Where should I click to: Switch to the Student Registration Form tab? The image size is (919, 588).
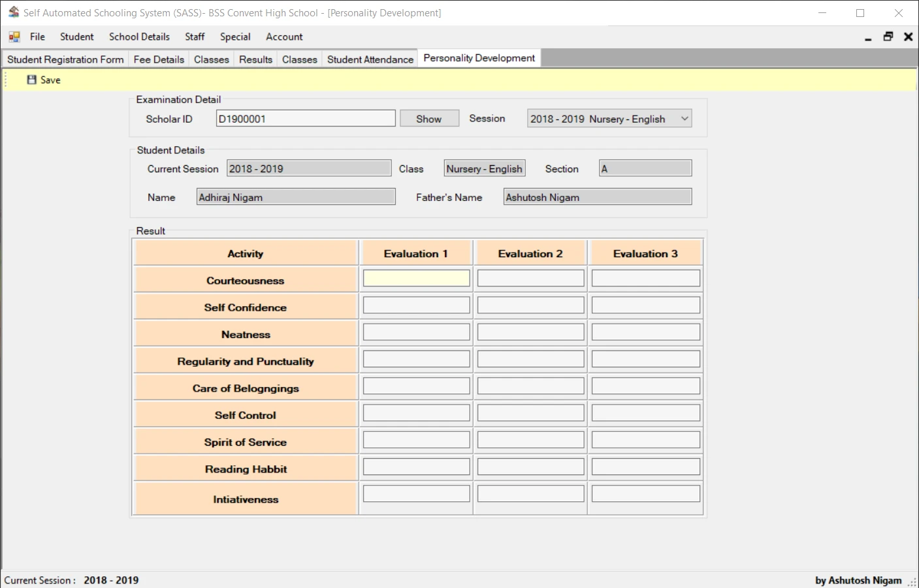click(x=65, y=59)
